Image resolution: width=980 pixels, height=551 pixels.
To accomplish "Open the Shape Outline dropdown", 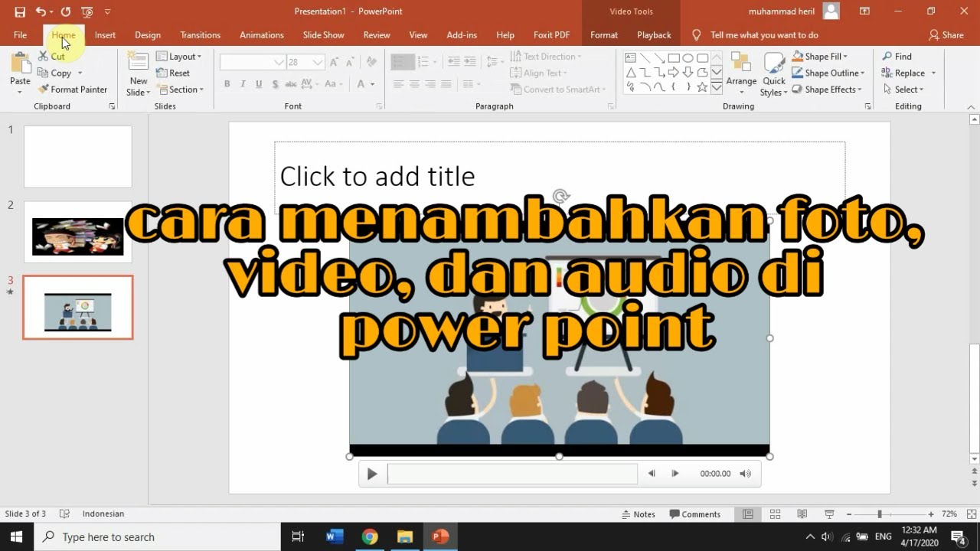I will pos(829,73).
